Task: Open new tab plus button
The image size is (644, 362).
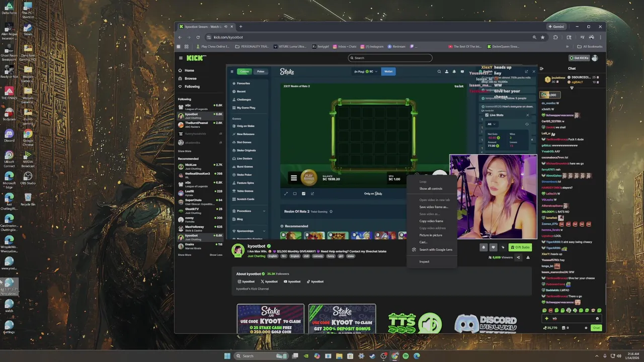Action: point(240,27)
